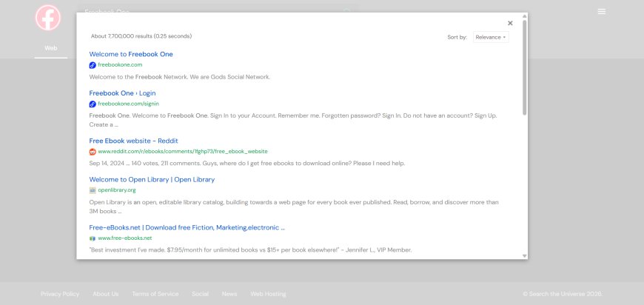Image resolution: width=644 pixels, height=305 pixels.
Task: Open the Welcome to Freebook One result
Action: point(131,54)
